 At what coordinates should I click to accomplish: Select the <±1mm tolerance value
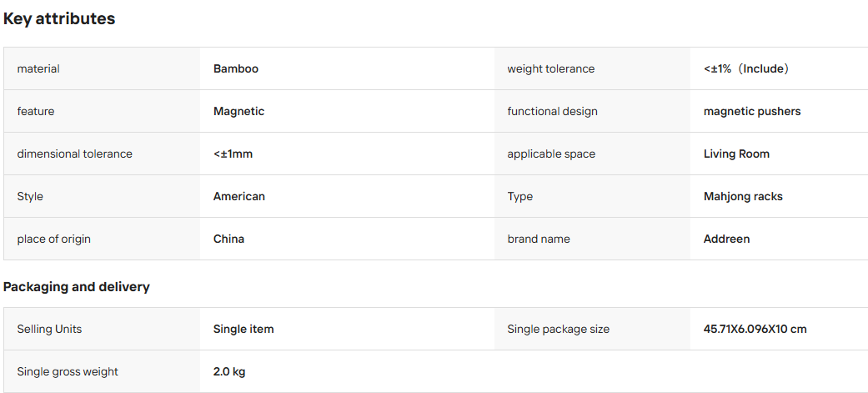(233, 154)
